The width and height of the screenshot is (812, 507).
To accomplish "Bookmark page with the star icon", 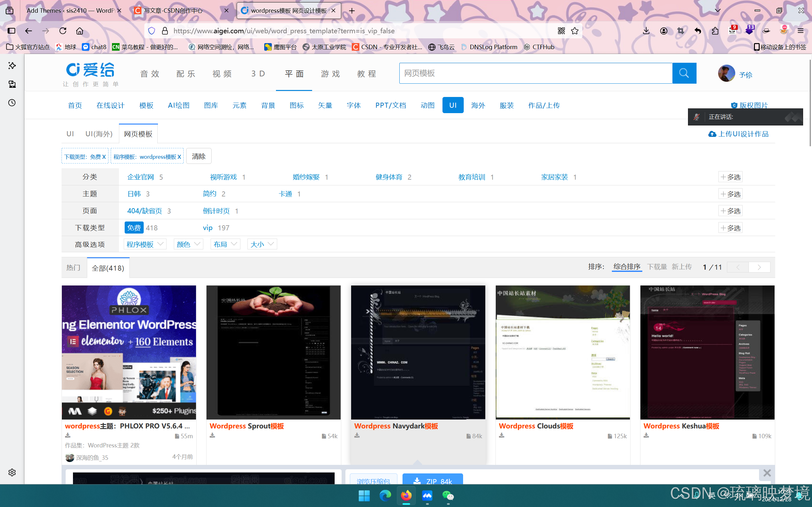I will [x=575, y=31].
